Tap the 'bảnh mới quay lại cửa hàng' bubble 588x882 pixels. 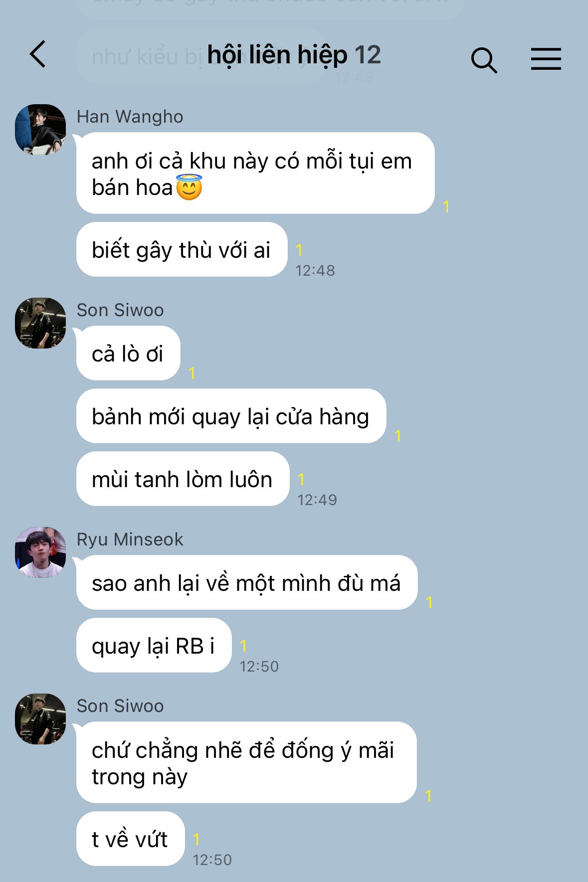coord(231,416)
